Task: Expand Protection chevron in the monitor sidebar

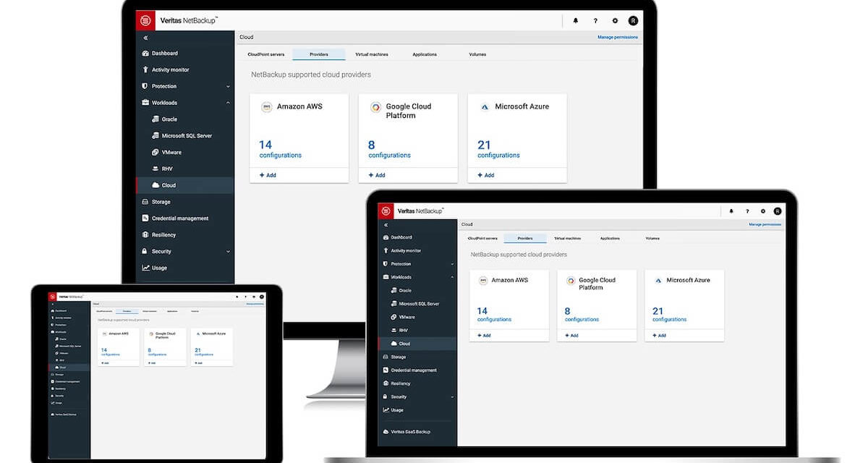Action: tap(228, 86)
